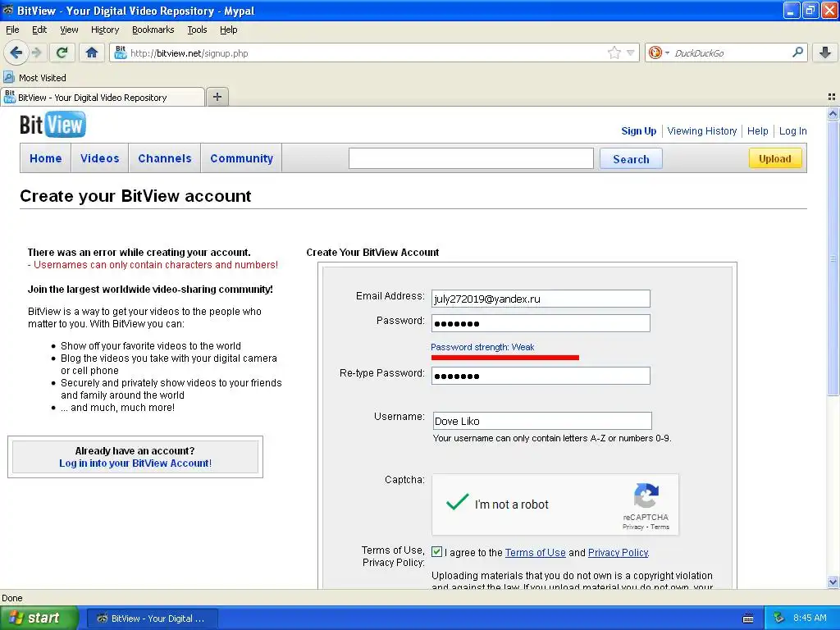Click the BitView logo
Viewport: 840px width, 630px height.
[52, 125]
